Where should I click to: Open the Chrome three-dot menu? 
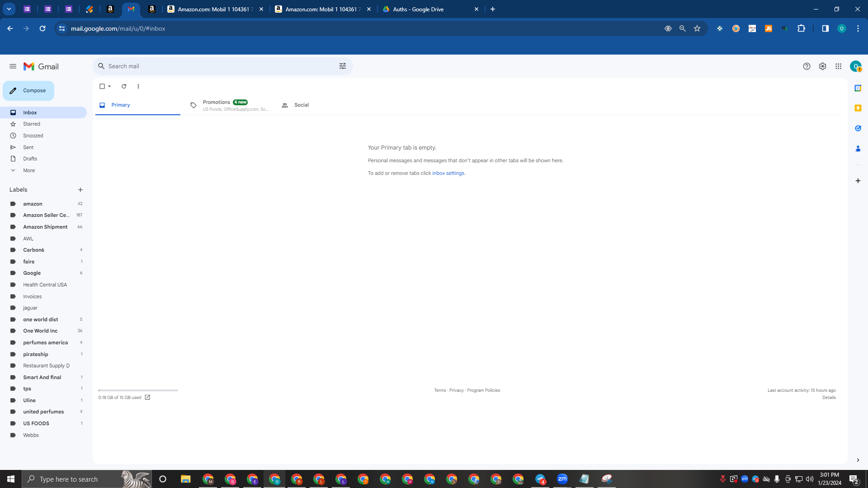click(858, 28)
